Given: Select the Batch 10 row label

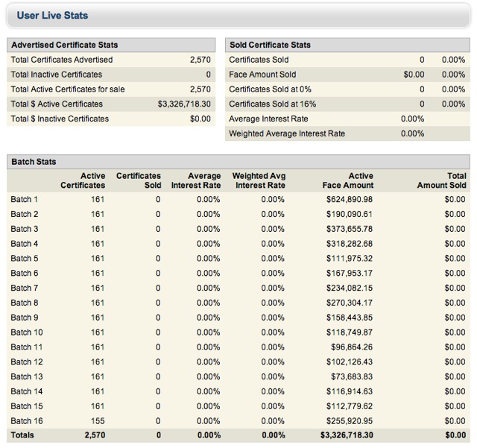Looking at the screenshot, I should point(27,332).
